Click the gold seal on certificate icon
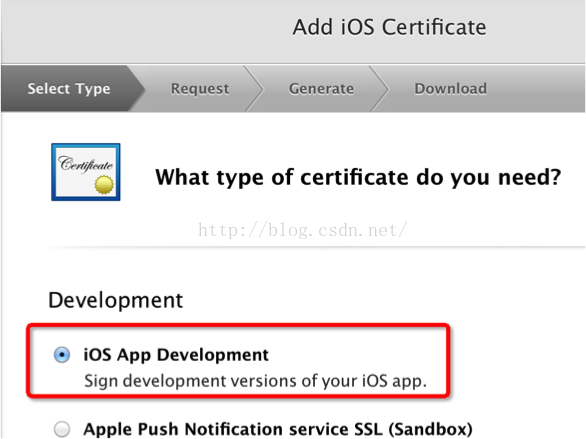The width and height of the screenshot is (586, 439). [104, 185]
